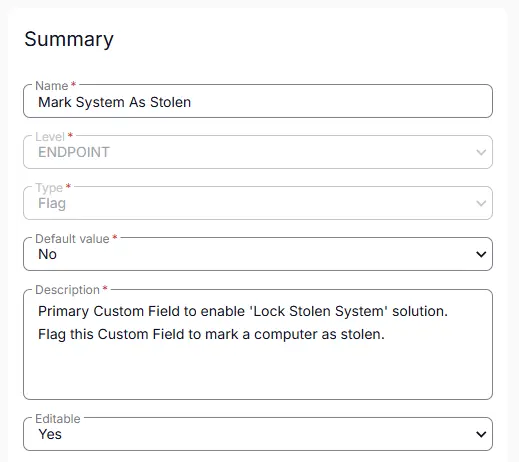Click the 'Primary Custom Field' description line
Viewport: 519px width, 462px height.
click(243, 311)
